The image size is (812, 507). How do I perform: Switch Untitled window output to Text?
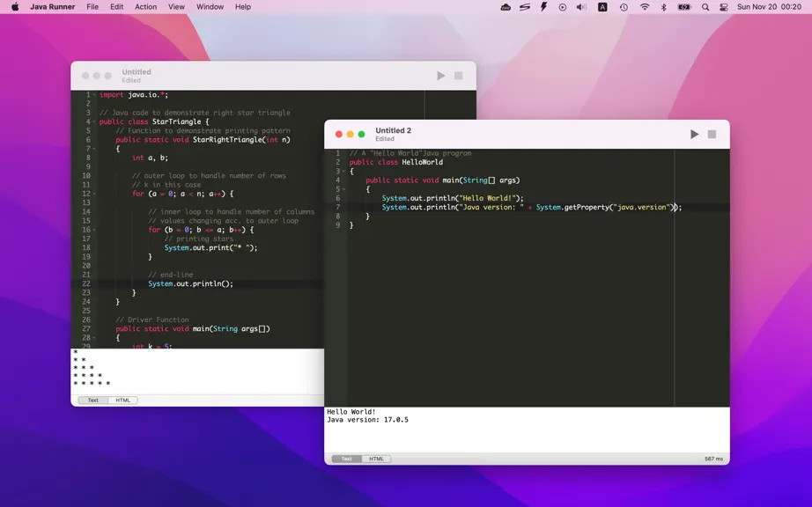93,400
